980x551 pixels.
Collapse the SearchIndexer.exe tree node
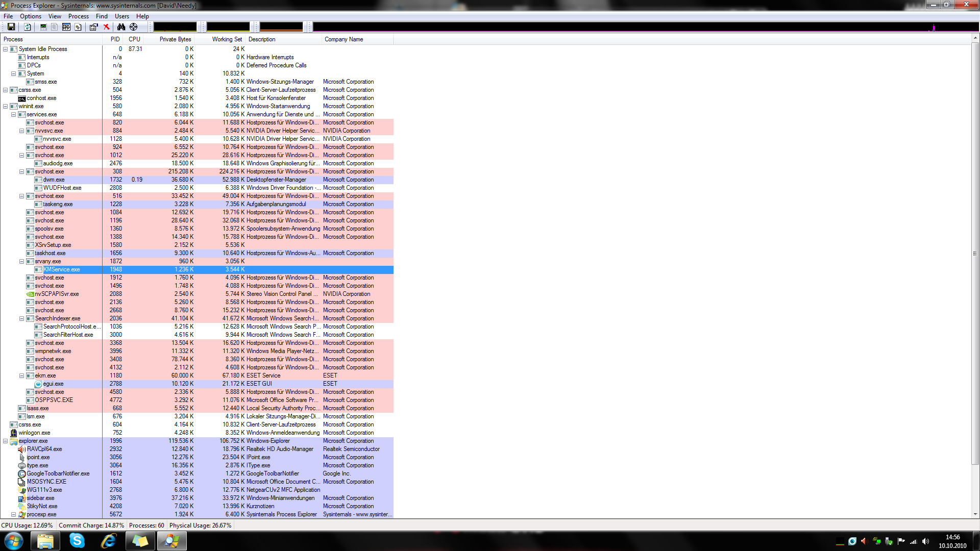(x=22, y=318)
